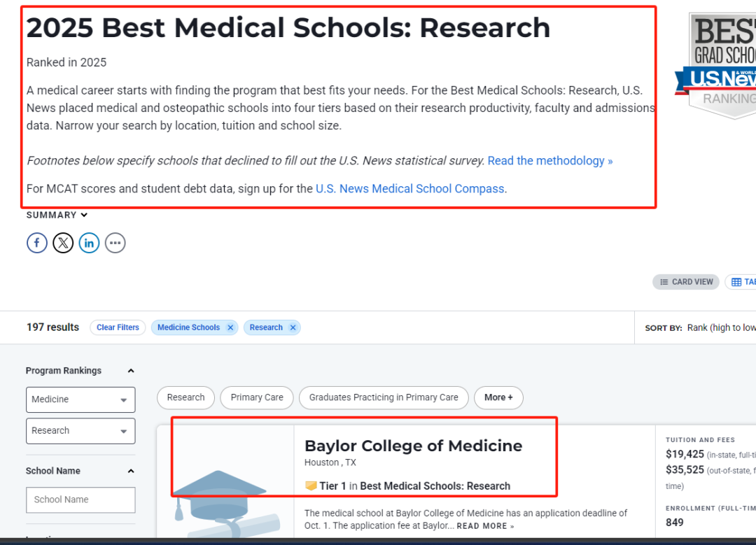Open the Medicine program dropdown

pyautogui.click(x=80, y=399)
